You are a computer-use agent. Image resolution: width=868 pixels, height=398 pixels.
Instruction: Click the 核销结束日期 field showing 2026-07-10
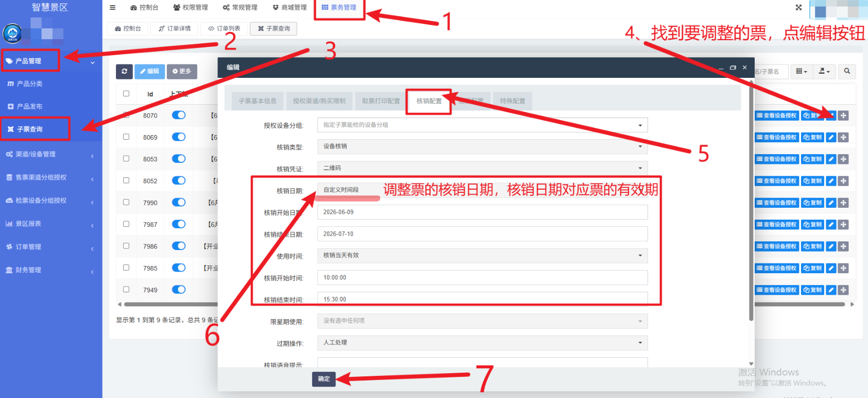tap(482, 234)
